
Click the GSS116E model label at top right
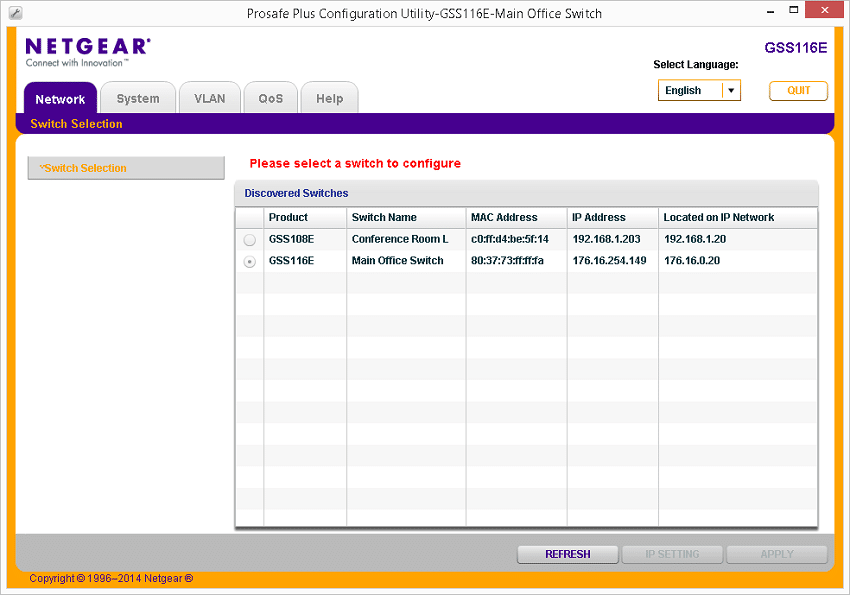(796, 48)
